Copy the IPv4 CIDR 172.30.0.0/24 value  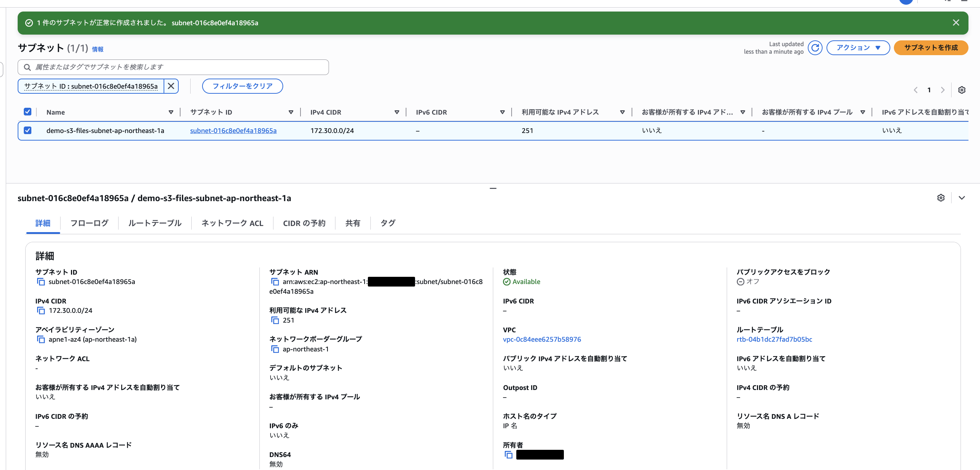tap(40, 310)
